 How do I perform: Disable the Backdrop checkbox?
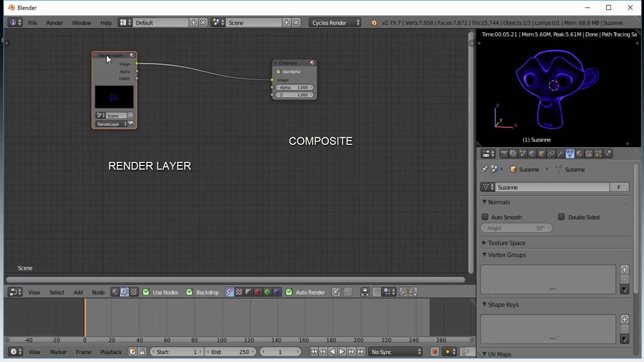189,292
